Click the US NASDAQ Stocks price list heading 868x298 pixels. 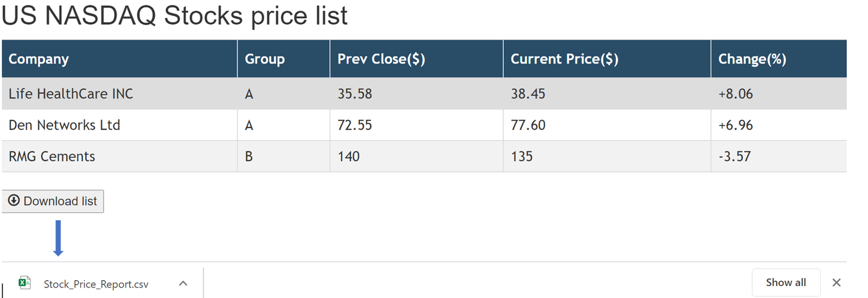point(174,15)
